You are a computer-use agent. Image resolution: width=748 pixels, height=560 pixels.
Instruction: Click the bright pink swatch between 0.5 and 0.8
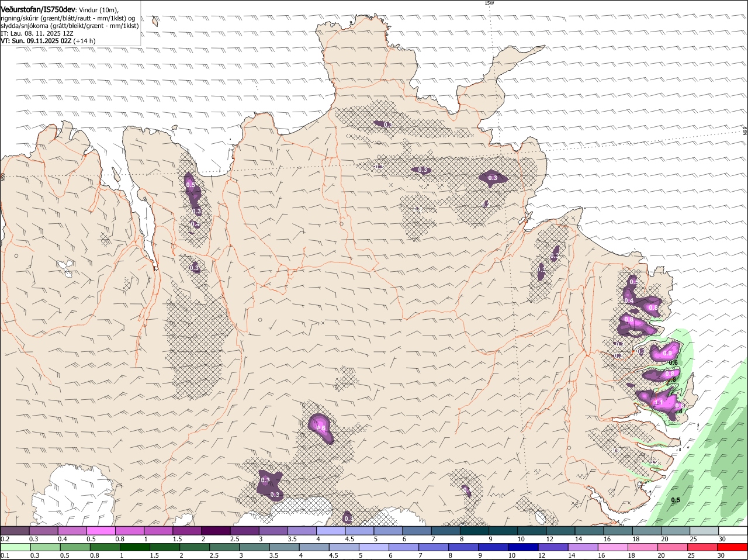point(101,531)
